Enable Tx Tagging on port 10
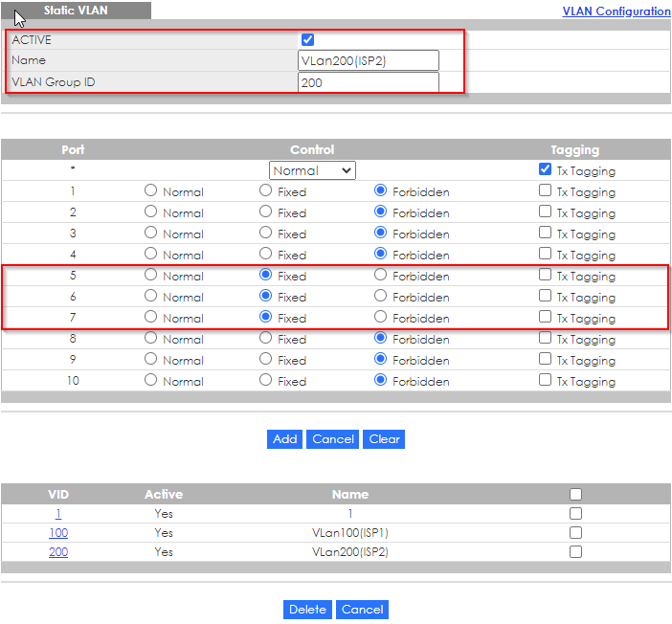Screen dimensions: 672x624 (545, 380)
